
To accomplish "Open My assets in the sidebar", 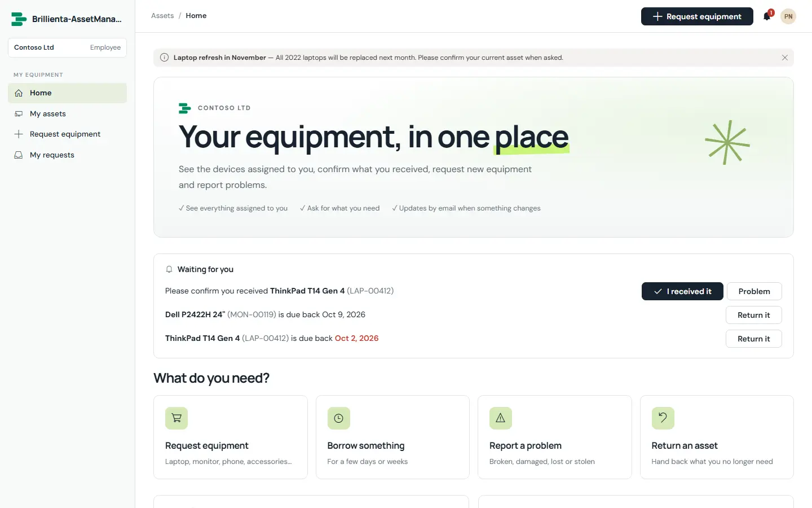I will pyautogui.click(x=67, y=113).
